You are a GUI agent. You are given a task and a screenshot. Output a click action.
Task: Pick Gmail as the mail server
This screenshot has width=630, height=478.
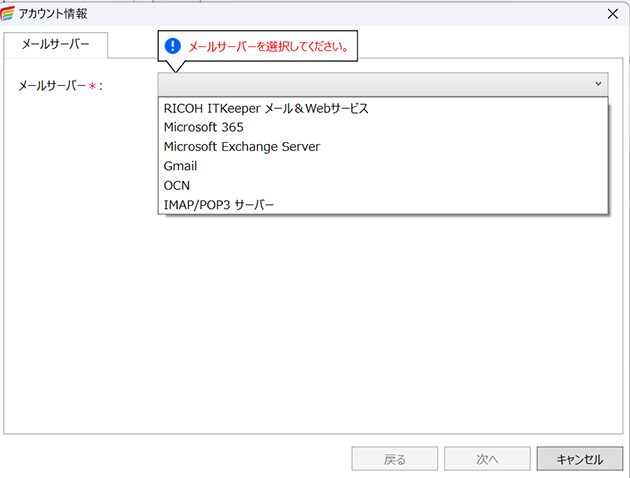[x=180, y=166]
